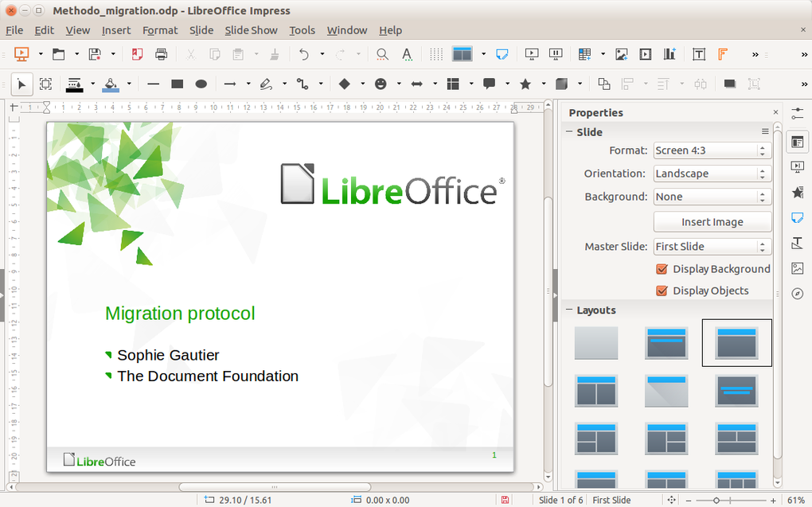Viewport: 812px width, 507px height.
Task: Open the slide Format dropdown
Action: click(x=762, y=150)
